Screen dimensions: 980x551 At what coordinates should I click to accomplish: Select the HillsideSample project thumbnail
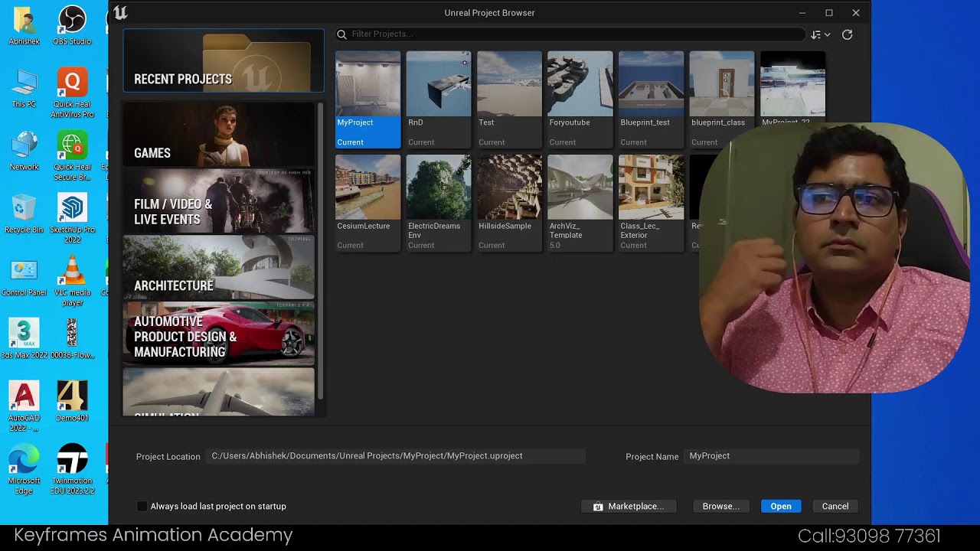(509, 203)
